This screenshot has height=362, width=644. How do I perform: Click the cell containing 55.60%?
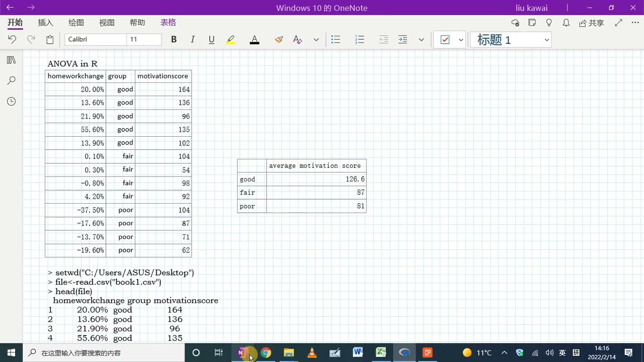(x=75, y=130)
